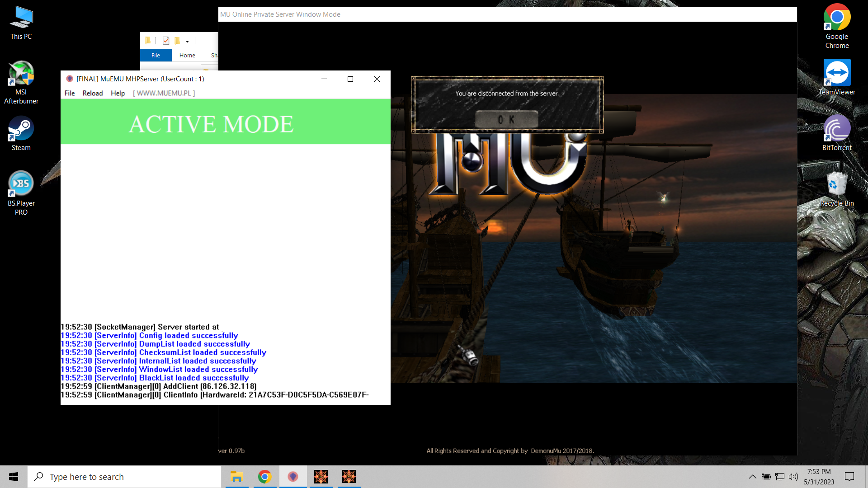Screen dimensions: 868x488
Task: Switch to MHPServer in the taskbar
Action: coord(293,477)
